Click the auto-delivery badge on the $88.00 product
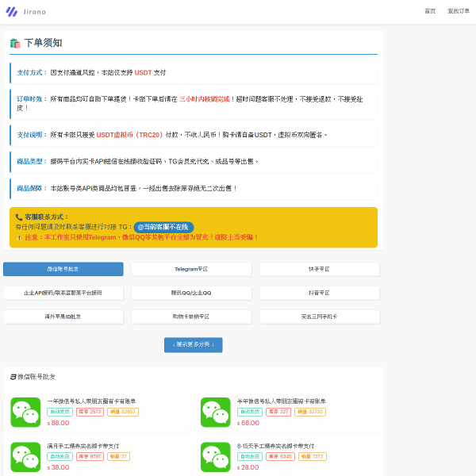Screen dimensions: 476x476 point(59,412)
